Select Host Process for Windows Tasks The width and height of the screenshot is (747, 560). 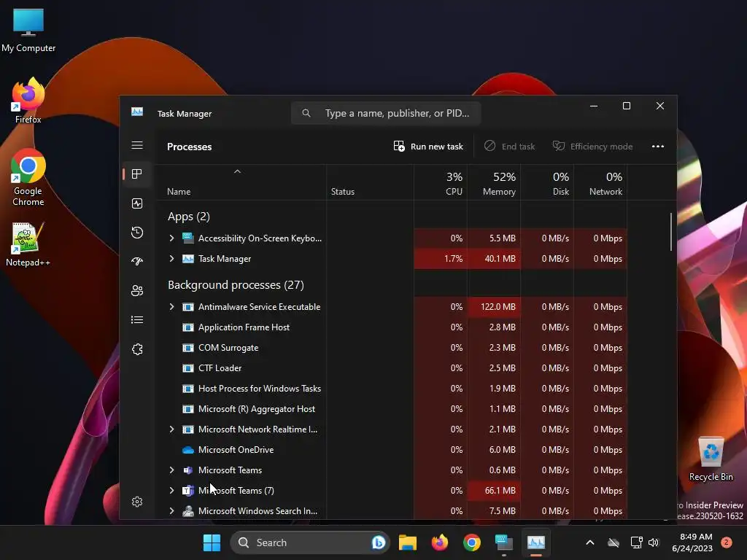point(392,389)
